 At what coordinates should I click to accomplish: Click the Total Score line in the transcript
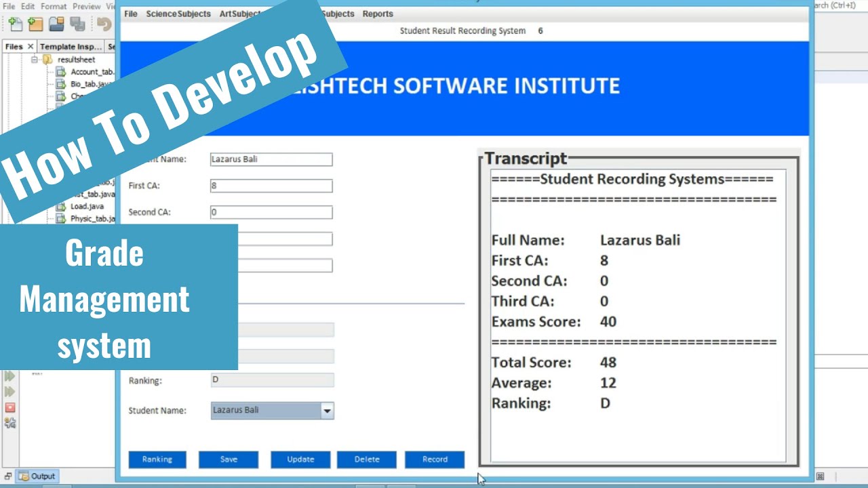(554, 363)
